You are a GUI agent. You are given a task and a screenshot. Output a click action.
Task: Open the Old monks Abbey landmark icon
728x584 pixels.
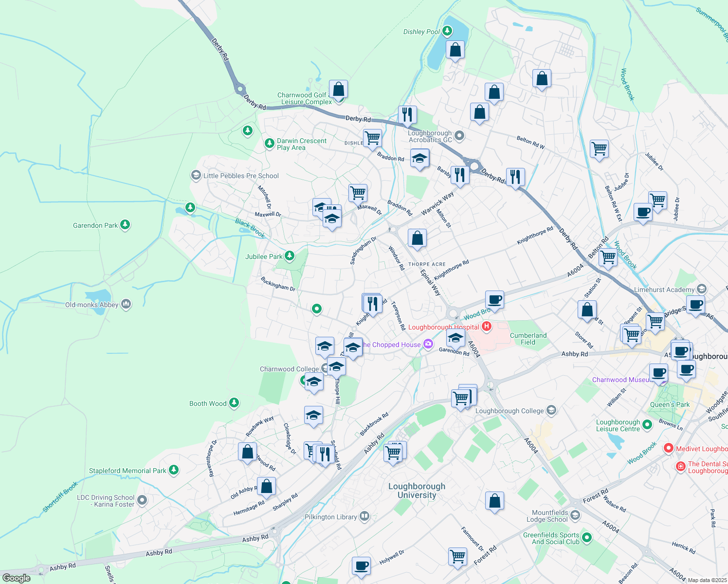coord(126,305)
